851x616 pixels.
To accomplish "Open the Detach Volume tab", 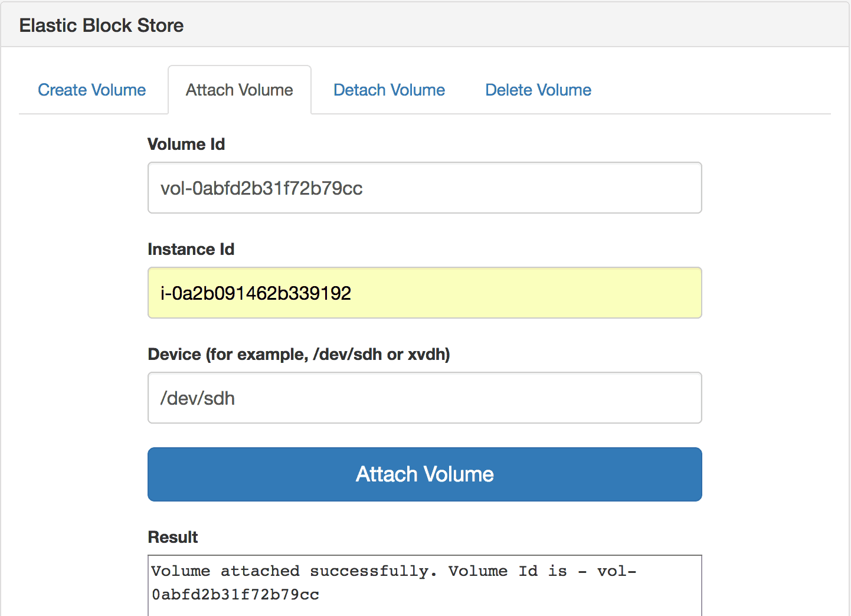I will pyautogui.click(x=389, y=90).
